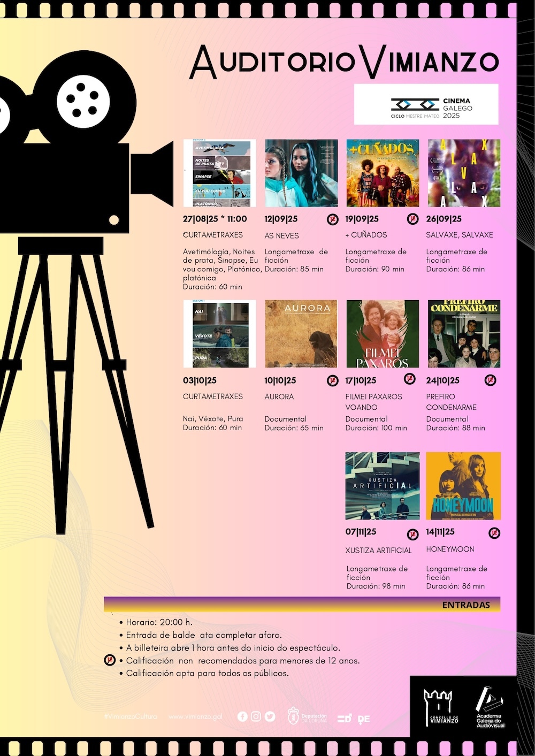
Task: Open the Honeymoon film poster
Action: (x=463, y=486)
